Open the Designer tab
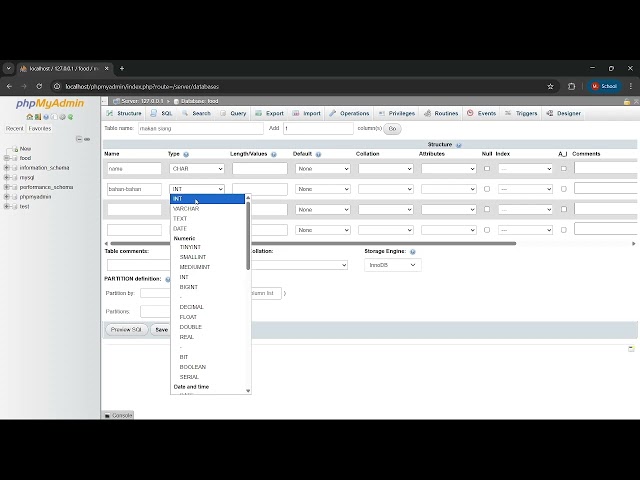Screen dimensions: 640x480 coord(564,113)
